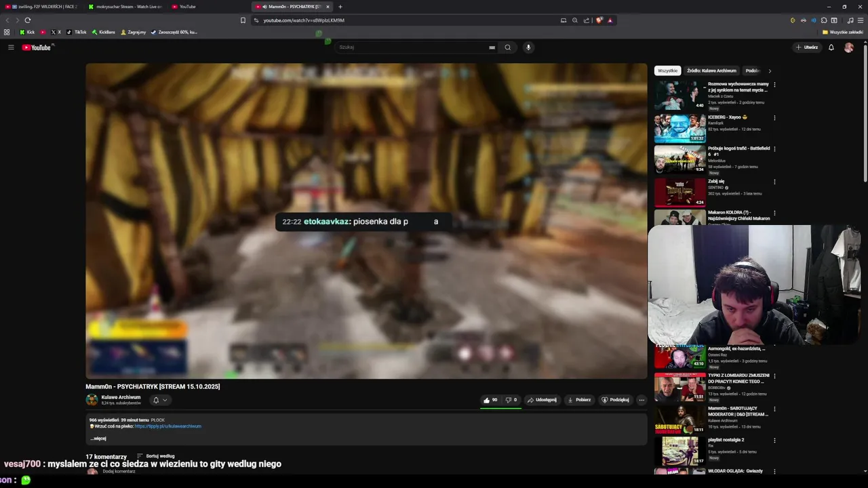This screenshot has height=488, width=868.
Task: Click the YouTube logo to go home
Action: coord(37,47)
